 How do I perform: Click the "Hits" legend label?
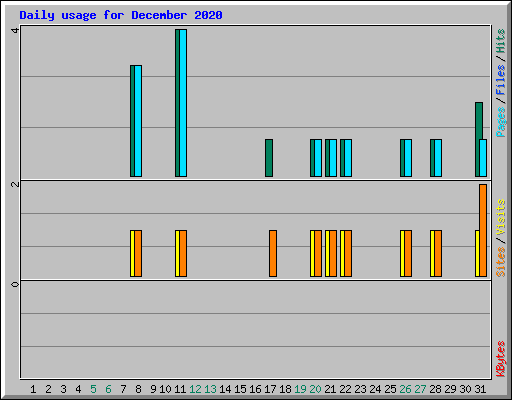pyautogui.click(x=500, y=41)
